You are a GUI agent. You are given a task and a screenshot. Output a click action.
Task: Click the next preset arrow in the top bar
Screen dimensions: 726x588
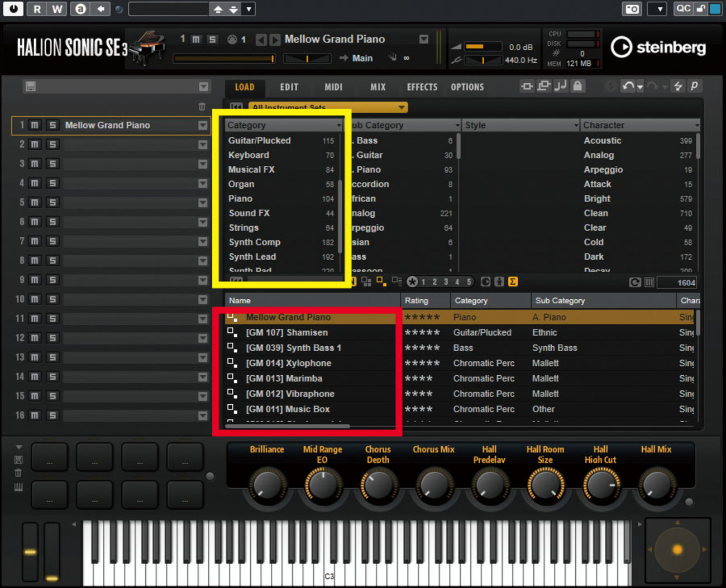click(233, 9)
